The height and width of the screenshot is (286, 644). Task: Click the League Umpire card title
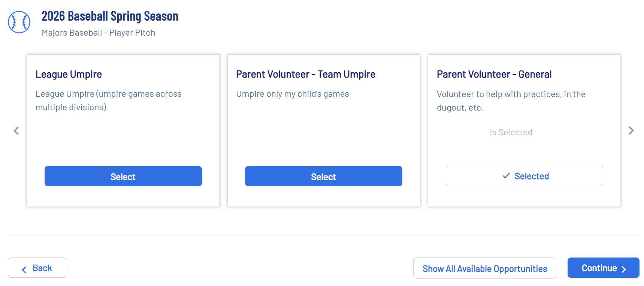[x=69, y=74]
